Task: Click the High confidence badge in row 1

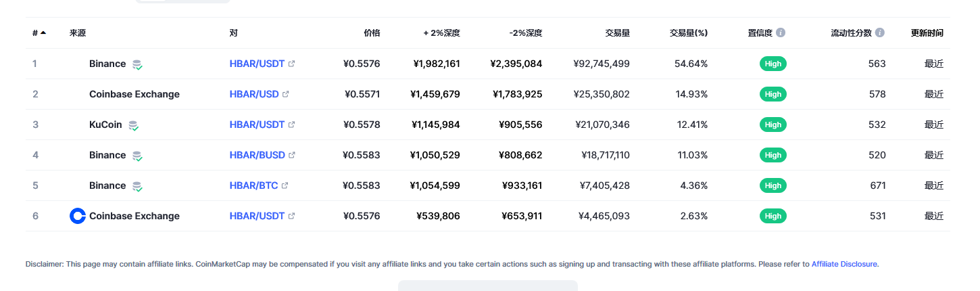Action: [773, 64]
